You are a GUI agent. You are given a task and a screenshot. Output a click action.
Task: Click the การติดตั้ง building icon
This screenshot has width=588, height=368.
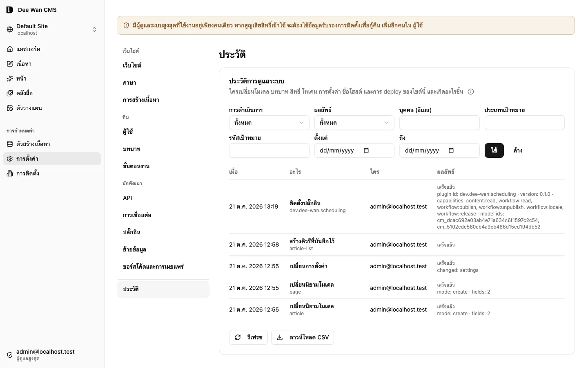click(10, 173)
